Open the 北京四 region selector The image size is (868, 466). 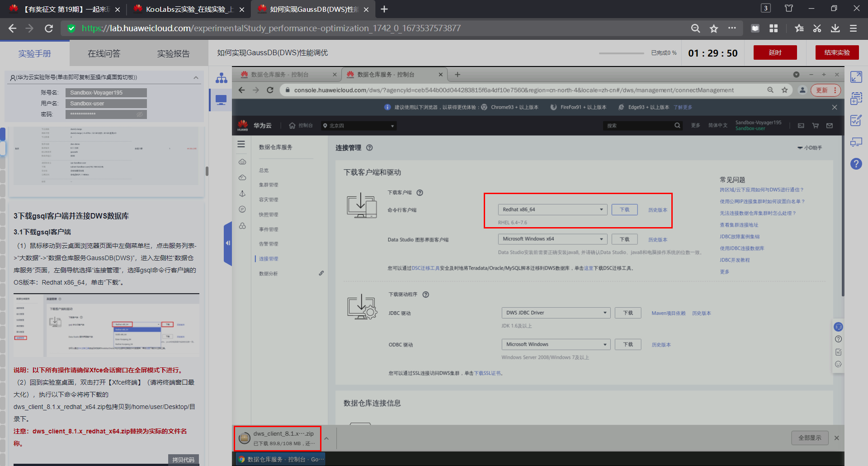click(359, 125)
